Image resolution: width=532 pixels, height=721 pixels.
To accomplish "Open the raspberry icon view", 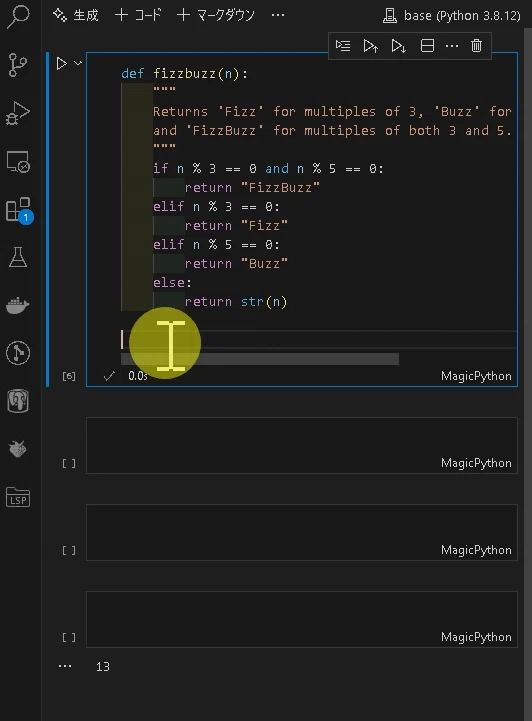I will coord(18,449).
